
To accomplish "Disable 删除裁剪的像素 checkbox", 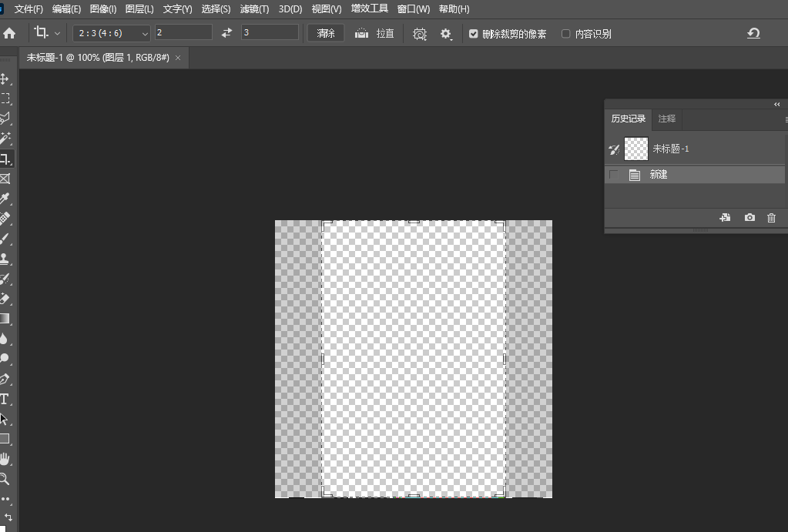I will 472,33.
